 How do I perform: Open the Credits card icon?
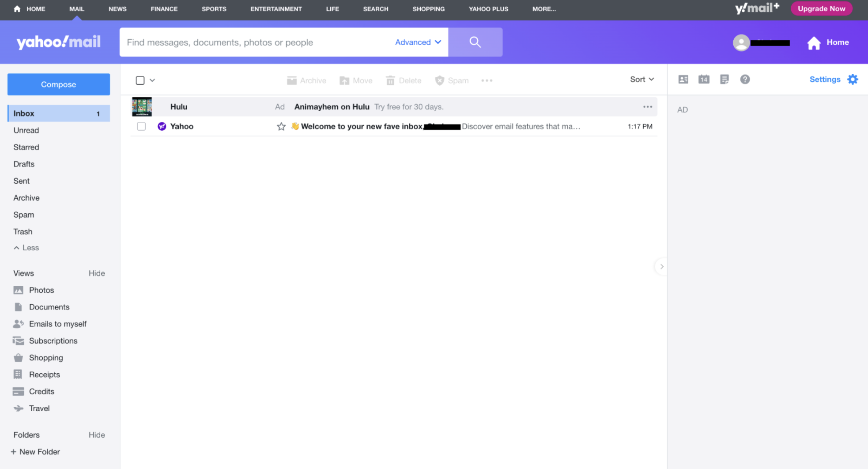(x=18, y=392)
